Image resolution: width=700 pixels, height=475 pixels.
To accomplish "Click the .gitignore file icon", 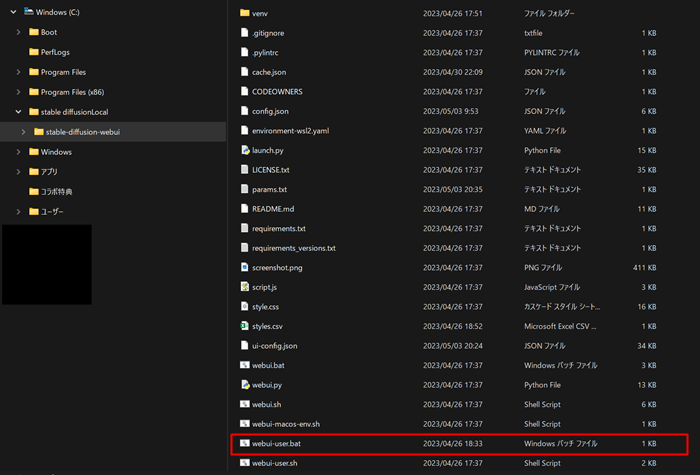I will 244,33.
